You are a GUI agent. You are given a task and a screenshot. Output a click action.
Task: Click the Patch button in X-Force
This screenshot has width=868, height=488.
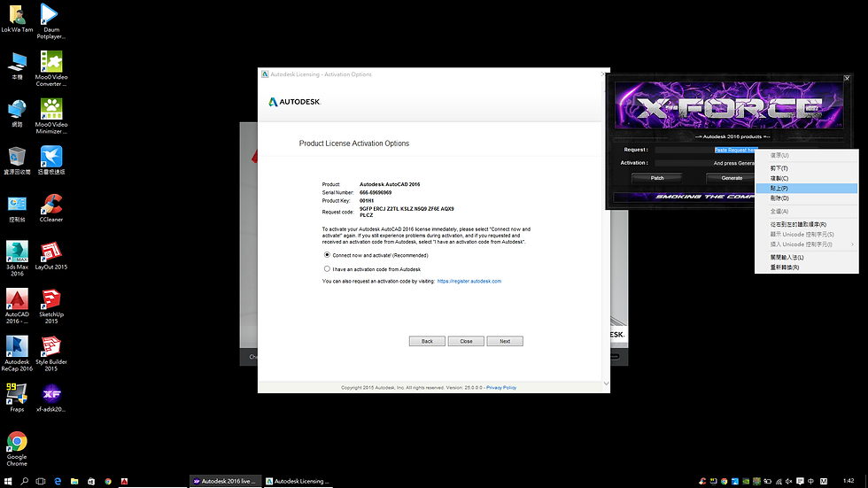657,178
